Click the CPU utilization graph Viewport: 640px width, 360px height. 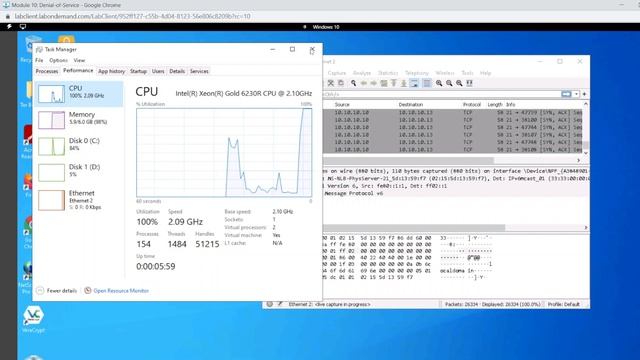pos(224,153)
